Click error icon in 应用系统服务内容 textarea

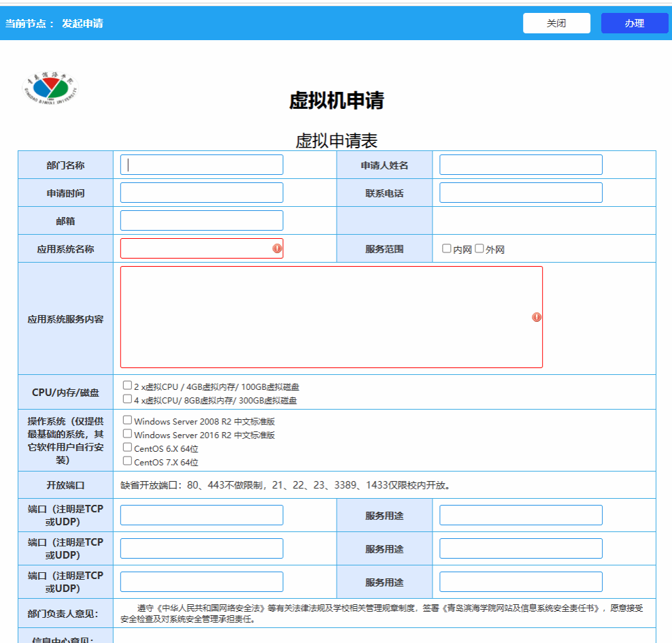(x=536, y=317)
